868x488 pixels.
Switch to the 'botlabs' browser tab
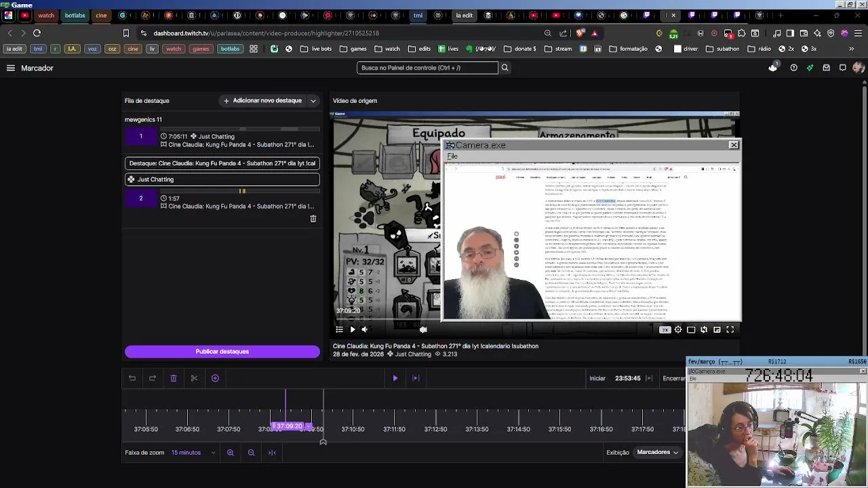point(75,15)
